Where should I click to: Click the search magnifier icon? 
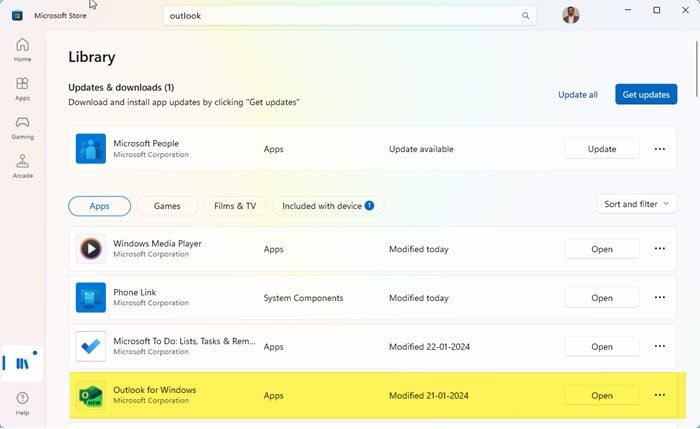coord(526,16)
